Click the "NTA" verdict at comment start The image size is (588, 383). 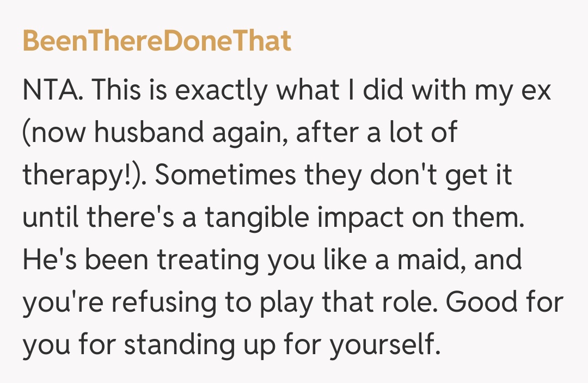pyautogui.click(x=52, y=91)
